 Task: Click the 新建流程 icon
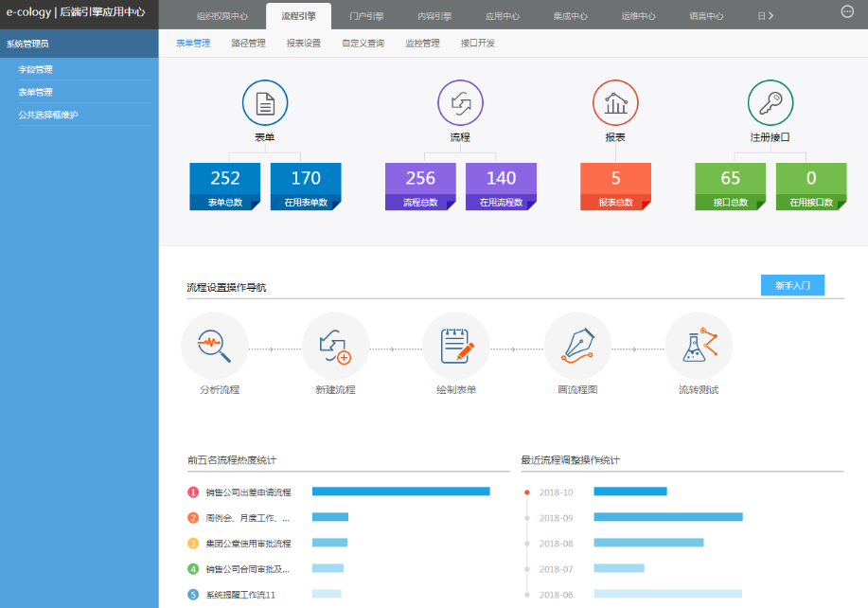click(335, 346)
